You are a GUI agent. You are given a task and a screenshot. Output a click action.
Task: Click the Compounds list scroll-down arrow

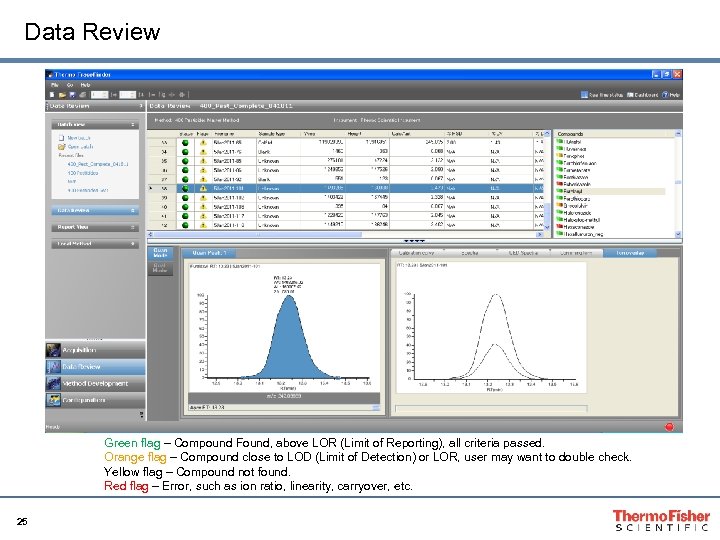pos(678,234)
